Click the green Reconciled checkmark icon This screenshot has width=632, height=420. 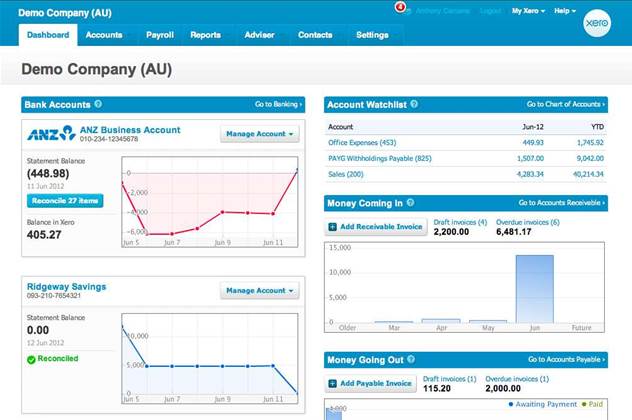[x=31, y=359]
